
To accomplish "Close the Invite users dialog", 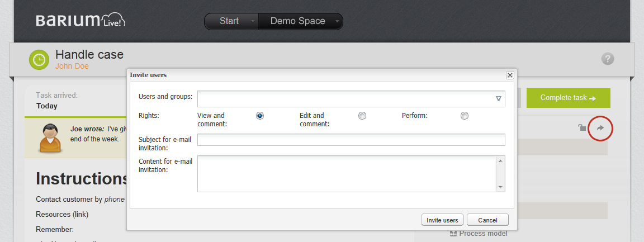I will (x=509, y=75).
